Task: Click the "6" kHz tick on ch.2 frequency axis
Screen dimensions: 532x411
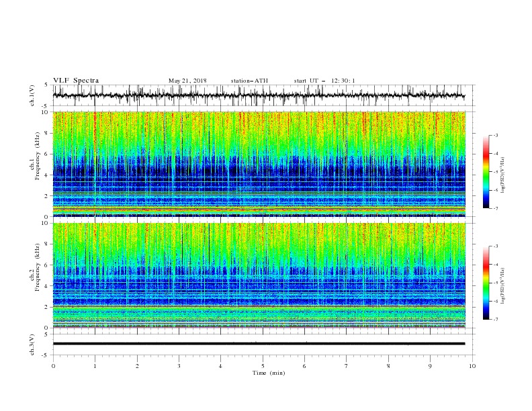Action: point(46,265)
